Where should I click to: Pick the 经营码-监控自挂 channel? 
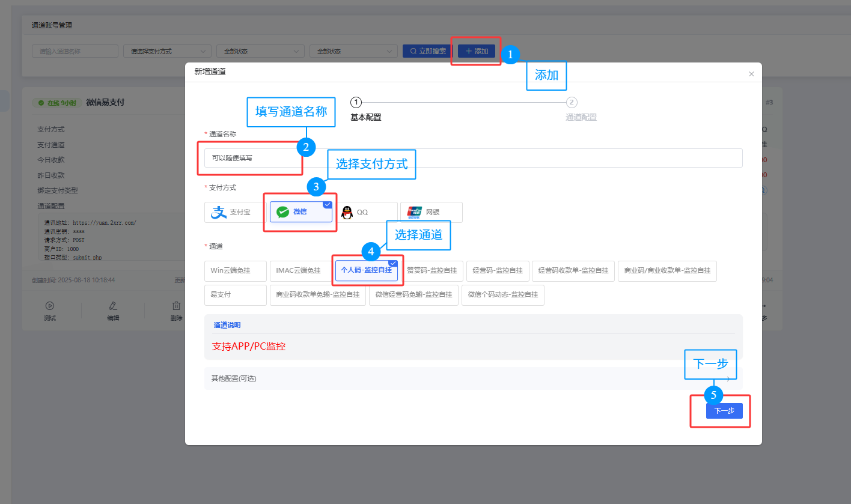coord(498,271)
